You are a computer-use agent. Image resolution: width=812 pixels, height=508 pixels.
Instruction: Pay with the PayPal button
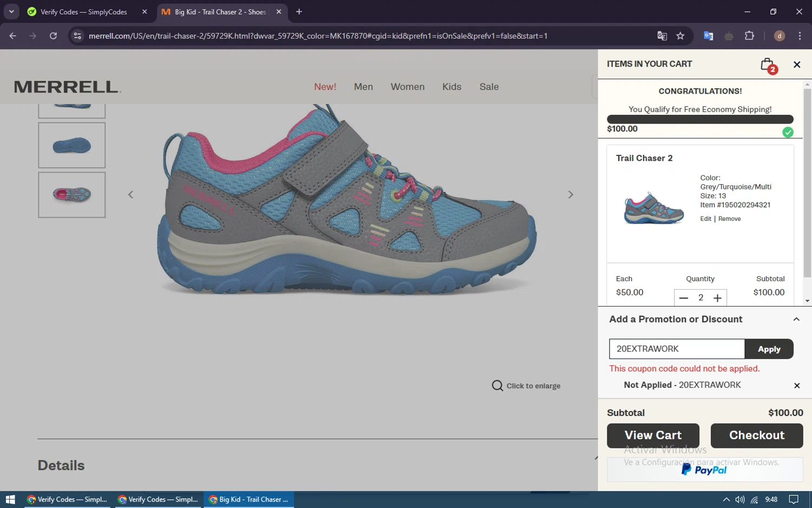pos(705,470)
